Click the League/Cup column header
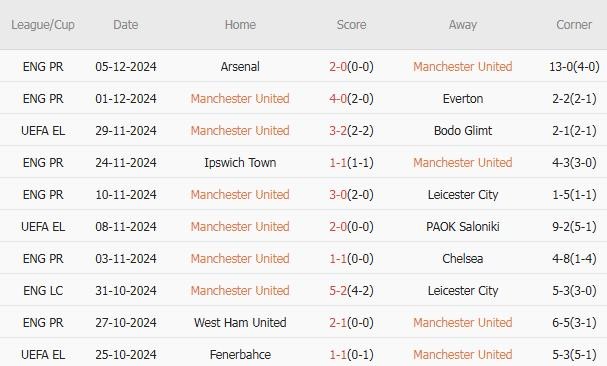The width and height of the screenshot is (607, 366). [43, 25]
